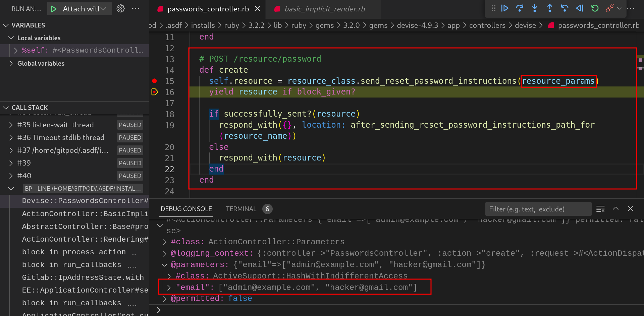Screen dimensions: 644x316
Task: Restart the debug session
Action: click(x=595, y=8)
